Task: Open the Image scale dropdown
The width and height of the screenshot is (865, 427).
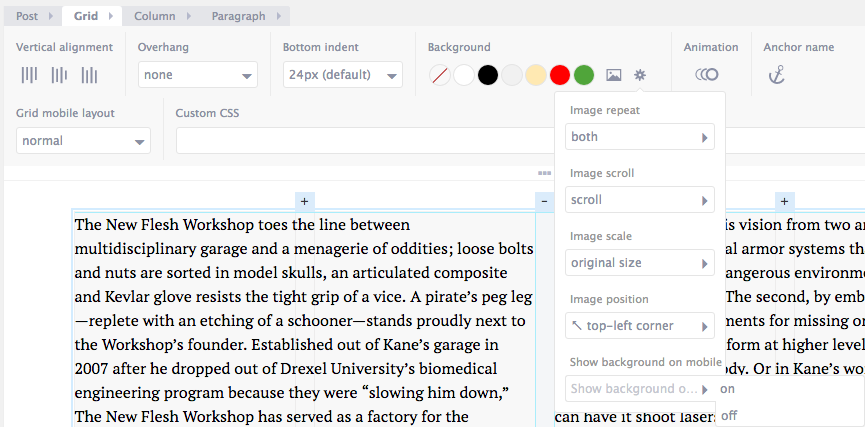Action: [640, 263]
